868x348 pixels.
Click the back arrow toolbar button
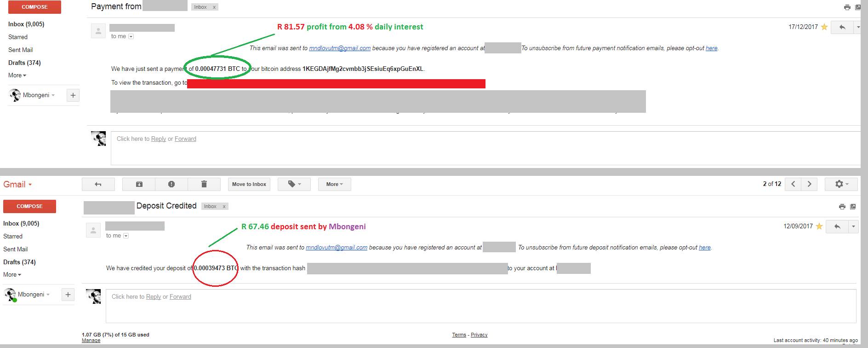pyautogui.click(x=98, y=184)
